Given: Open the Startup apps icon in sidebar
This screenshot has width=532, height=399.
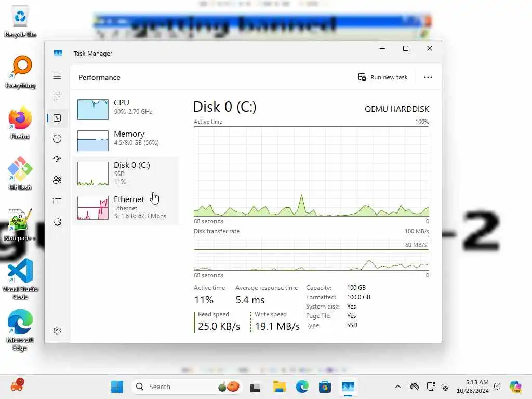Looking at the screenshot, I should coord(57,159).
